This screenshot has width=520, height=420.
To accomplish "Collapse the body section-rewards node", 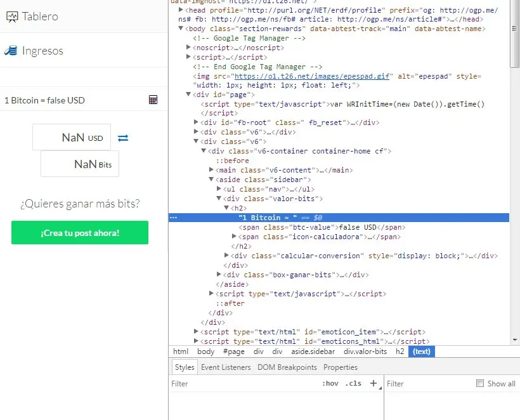I will click(x=181, y=29).
